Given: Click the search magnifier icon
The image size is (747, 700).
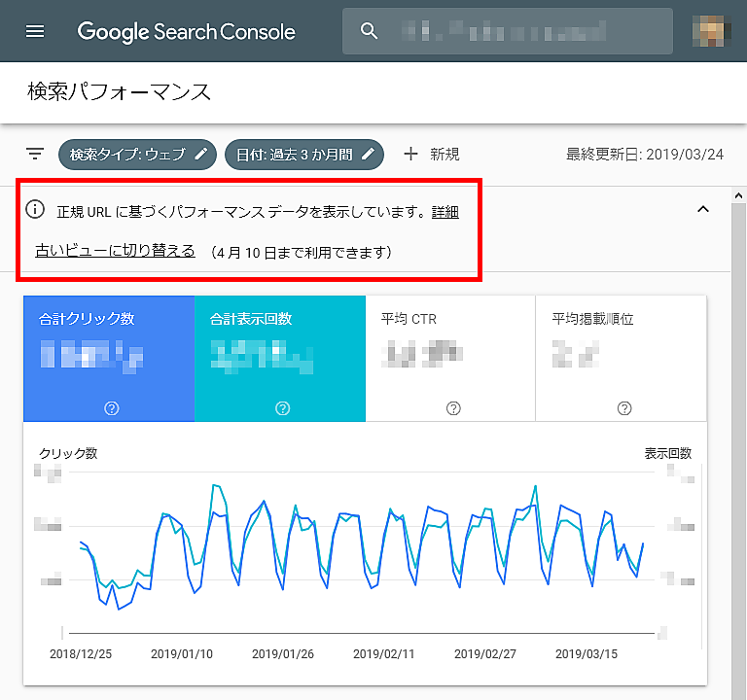Looking at the screenshot, I should point(369,31).
